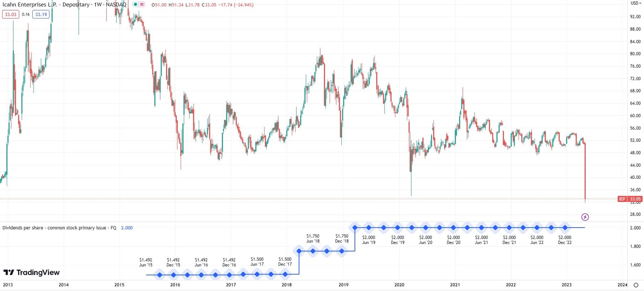Click the 0.16 spread value
644x291 pixels.
(26, 14)
